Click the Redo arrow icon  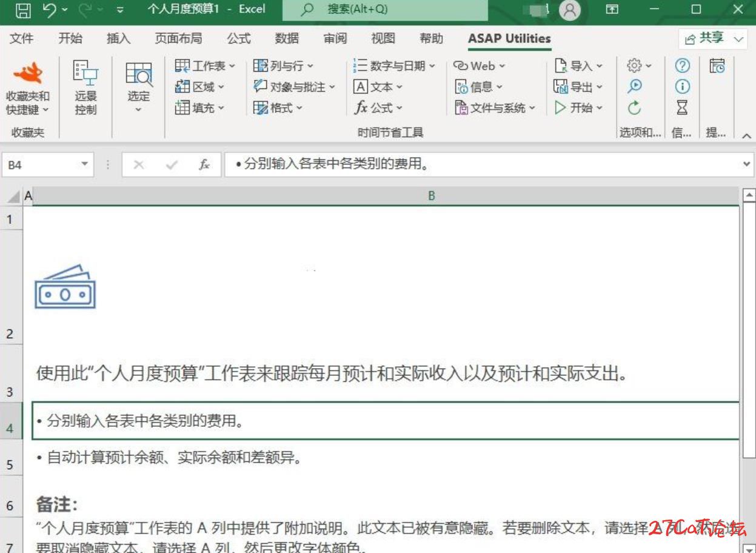point(85,10)
